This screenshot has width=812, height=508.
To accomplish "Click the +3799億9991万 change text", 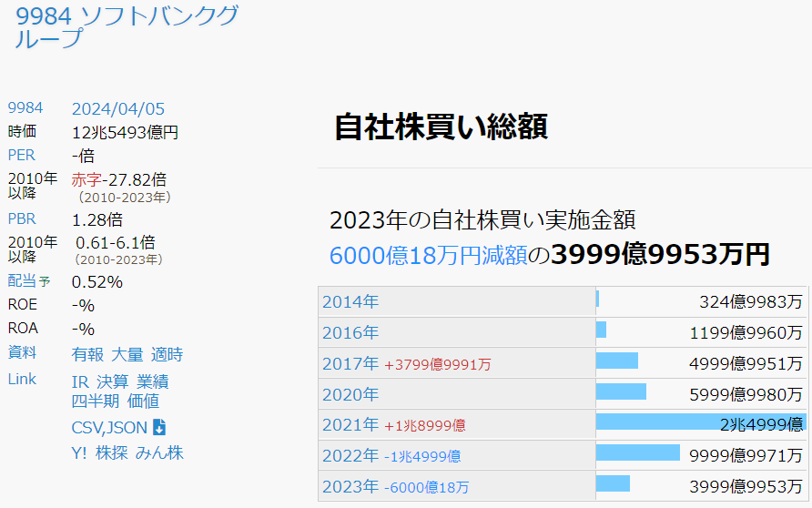I will pyautogui.click(x=438, y=364).
